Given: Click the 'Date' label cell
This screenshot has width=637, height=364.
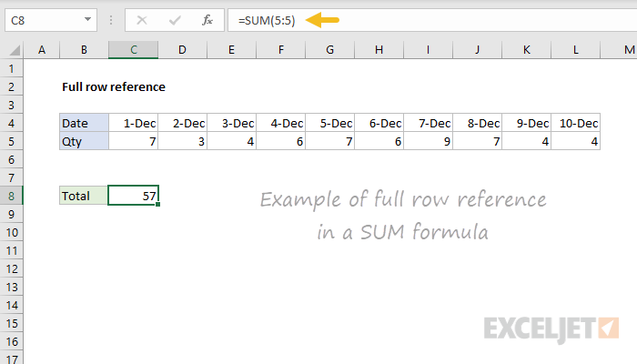Looking at the screenshot, I should (x=84, y=123).
